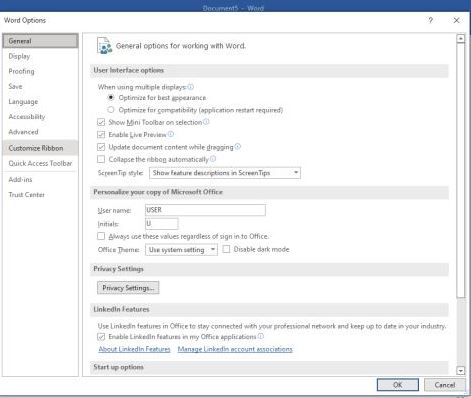Click info icon next to Enable Live Preview
471x398 pixels.
[171, 134]
